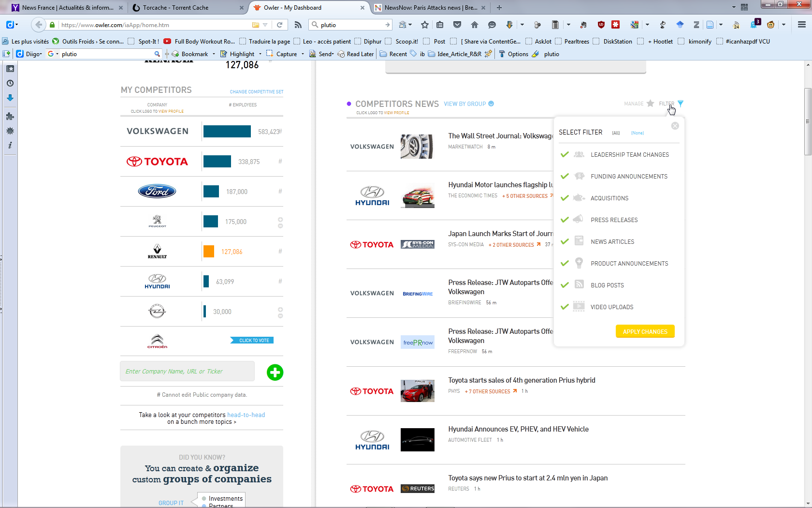Expand +7 other sources for Prius story
The width and height of the screenshot is (812, 508).
coord(491,391)
